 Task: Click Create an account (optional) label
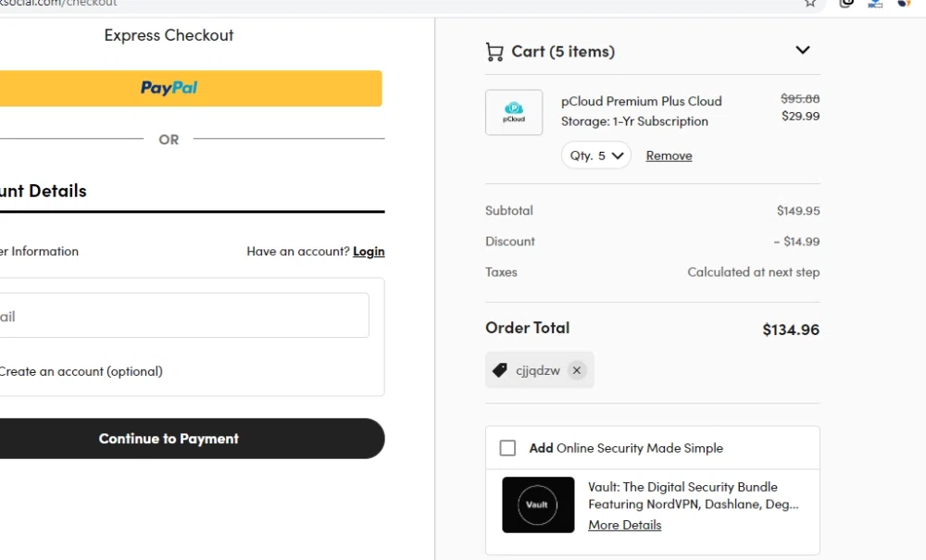(81, 371)
